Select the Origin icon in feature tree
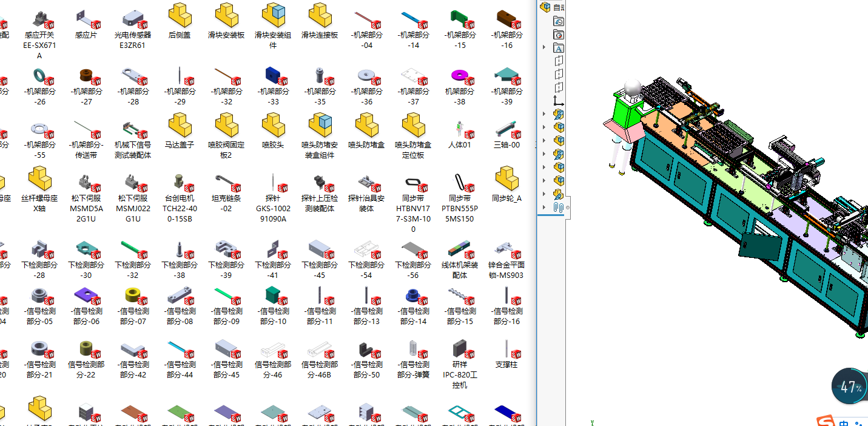 coord(559,101)
